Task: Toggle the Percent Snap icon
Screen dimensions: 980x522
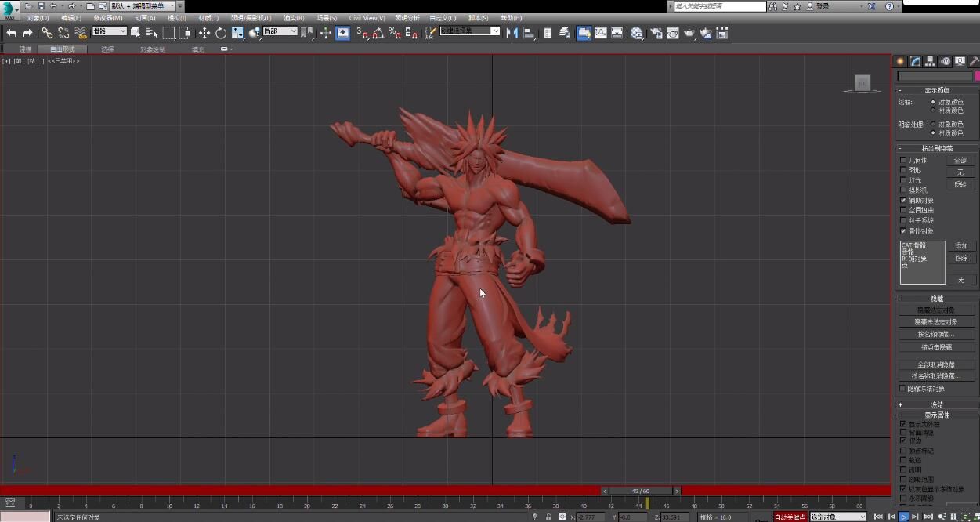Action: [394, 33]
